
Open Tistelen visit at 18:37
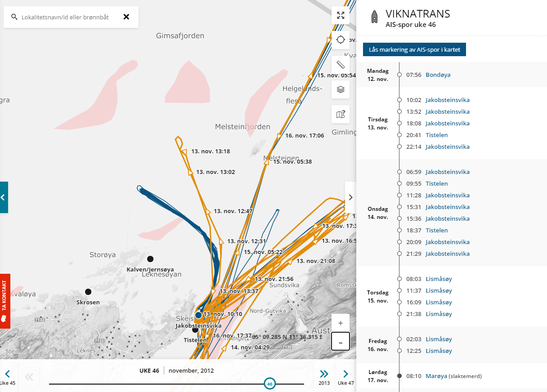(x=437, y=230)
